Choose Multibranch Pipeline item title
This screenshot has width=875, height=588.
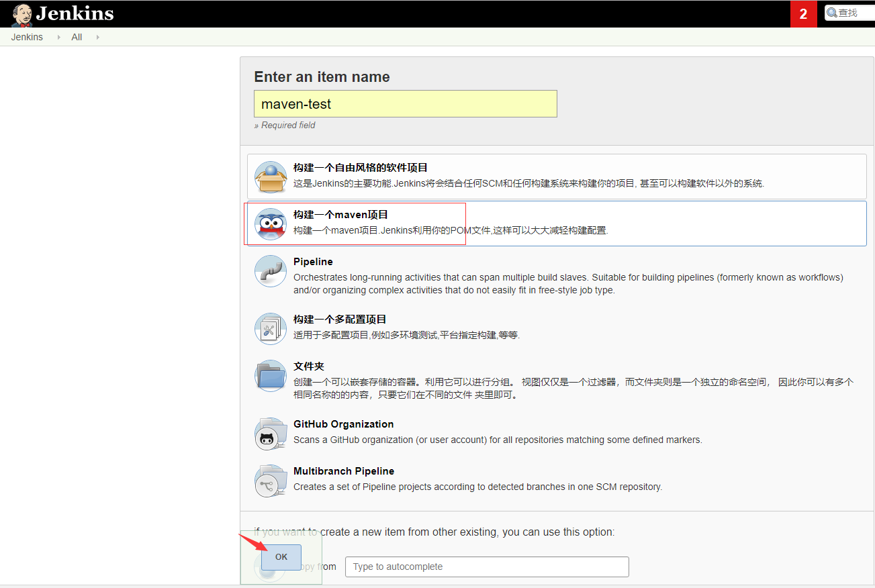344,471
